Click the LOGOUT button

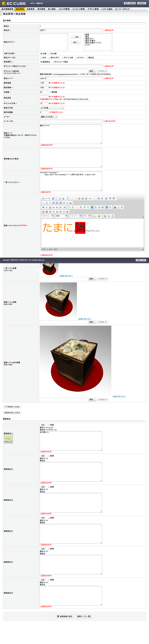coord(142,3)
